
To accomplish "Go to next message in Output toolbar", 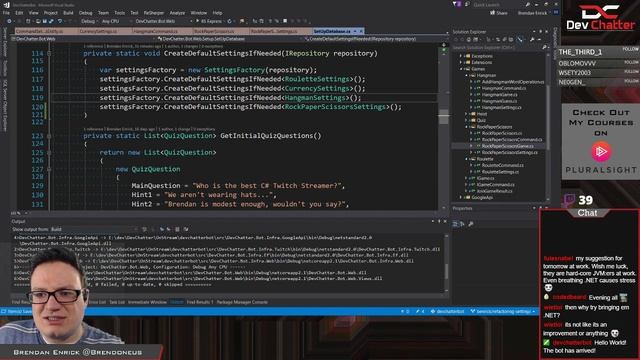I will 168,229.
